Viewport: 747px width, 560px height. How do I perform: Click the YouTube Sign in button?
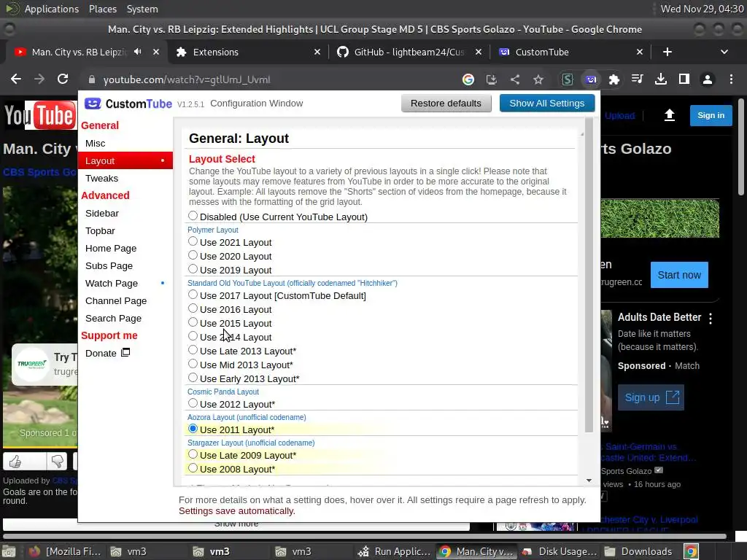pyautogui.click(x=711, y=115)
